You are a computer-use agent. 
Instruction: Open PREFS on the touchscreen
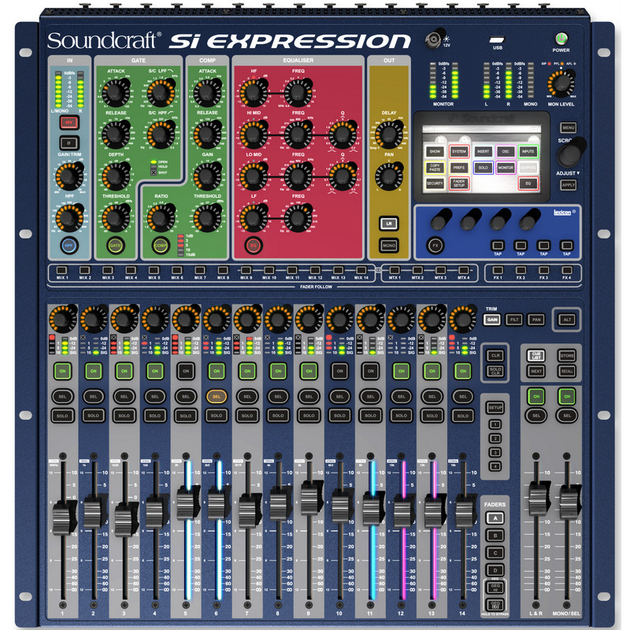tap(459, 168)
